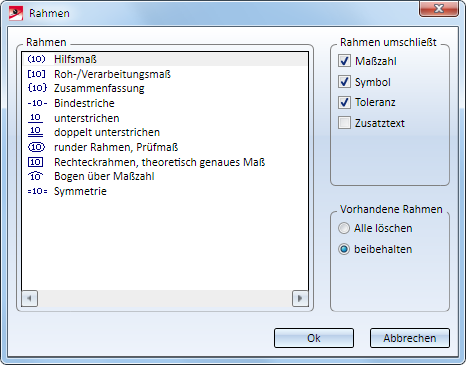The height and width of the screenshot is (365, 466).
Task: Select the round frame Prüfmaß icon
Action: coord(36,147)
